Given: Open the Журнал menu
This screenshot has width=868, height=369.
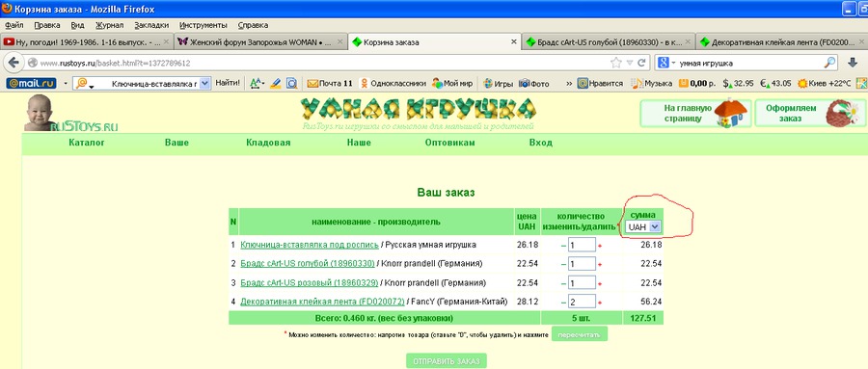Looking at the screenshot, I should pyautogui.click(x=109, y=25).
